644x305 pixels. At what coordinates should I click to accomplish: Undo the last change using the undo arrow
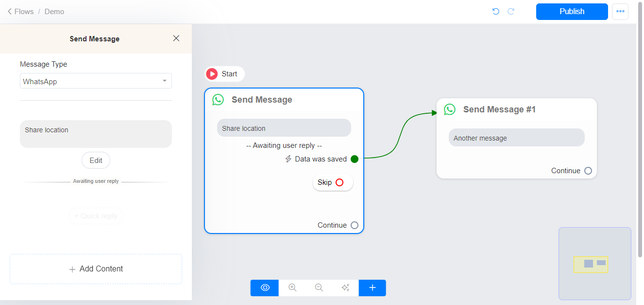pos(495,11)
